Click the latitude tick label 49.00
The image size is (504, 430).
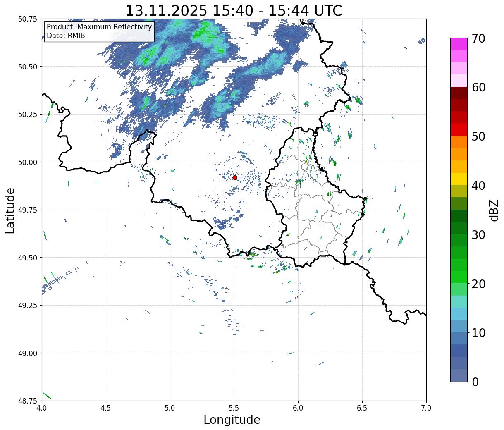[x=28, y=353]
